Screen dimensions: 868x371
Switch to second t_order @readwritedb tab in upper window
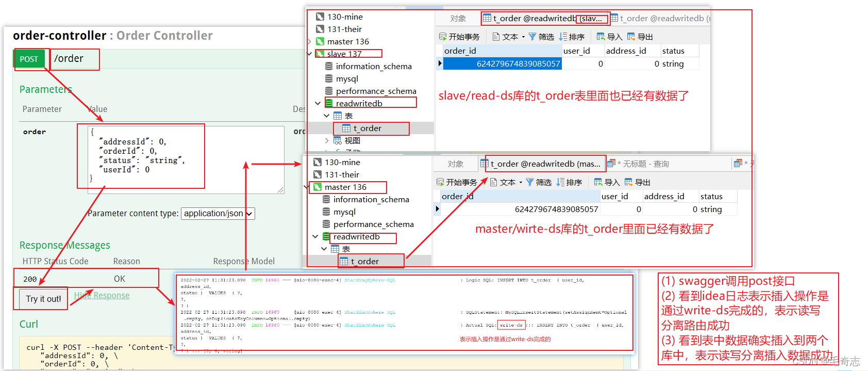click(660, 19)
